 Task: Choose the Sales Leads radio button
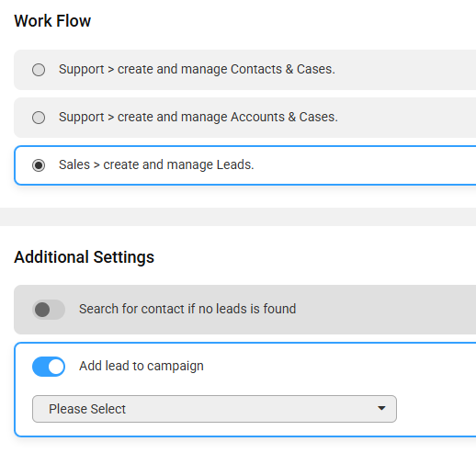[x=39, y=165]
